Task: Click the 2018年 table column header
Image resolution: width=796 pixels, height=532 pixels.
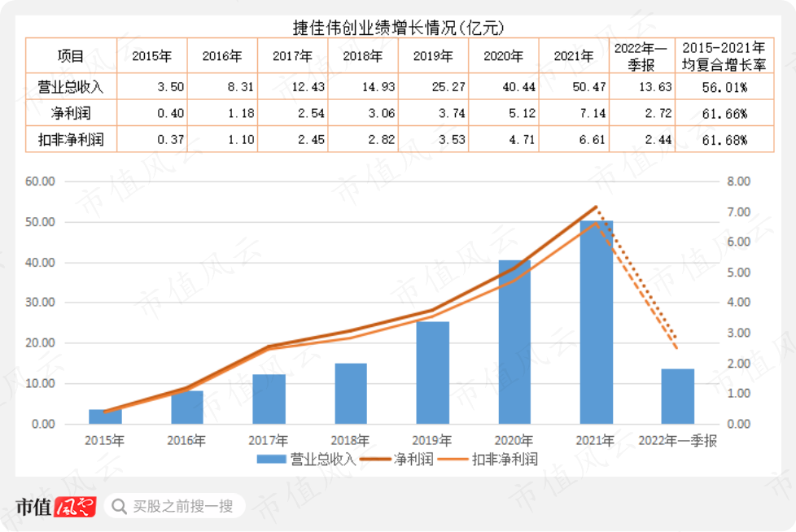Action: [363, 56]
